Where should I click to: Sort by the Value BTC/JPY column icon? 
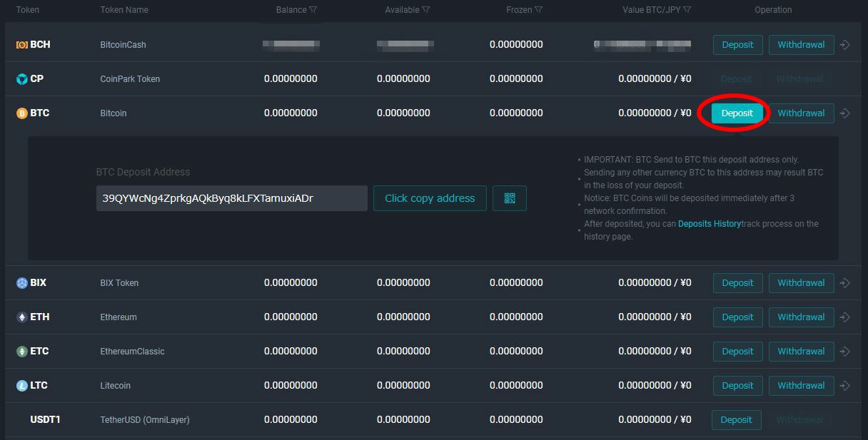687,10
